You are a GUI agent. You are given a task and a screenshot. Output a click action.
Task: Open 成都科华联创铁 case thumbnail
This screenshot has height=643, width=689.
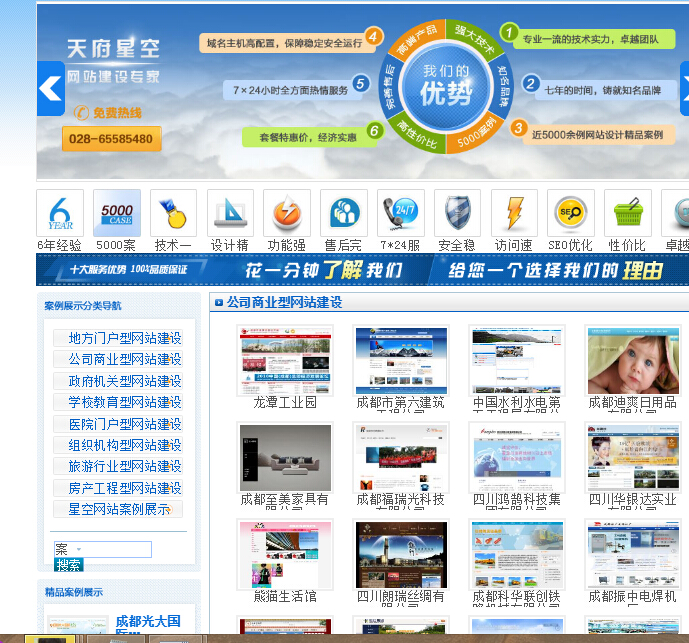(x=517, y=554)
